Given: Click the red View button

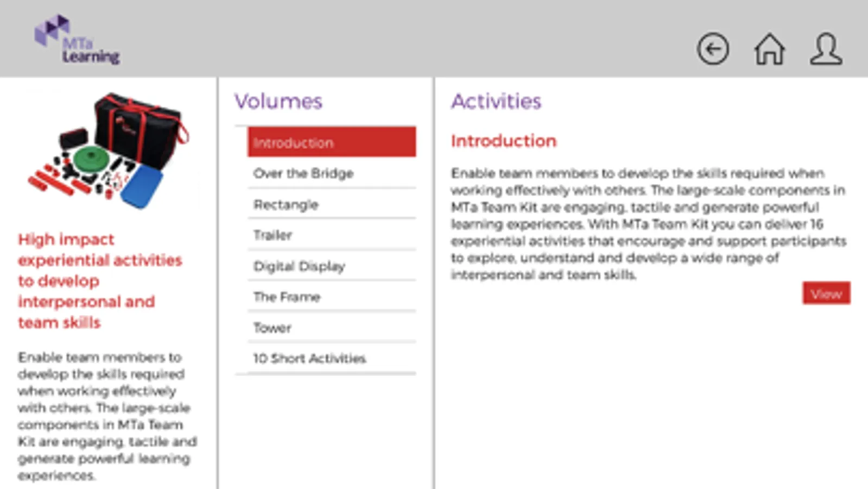Looking at the screenshot, I should click(826, 293).
